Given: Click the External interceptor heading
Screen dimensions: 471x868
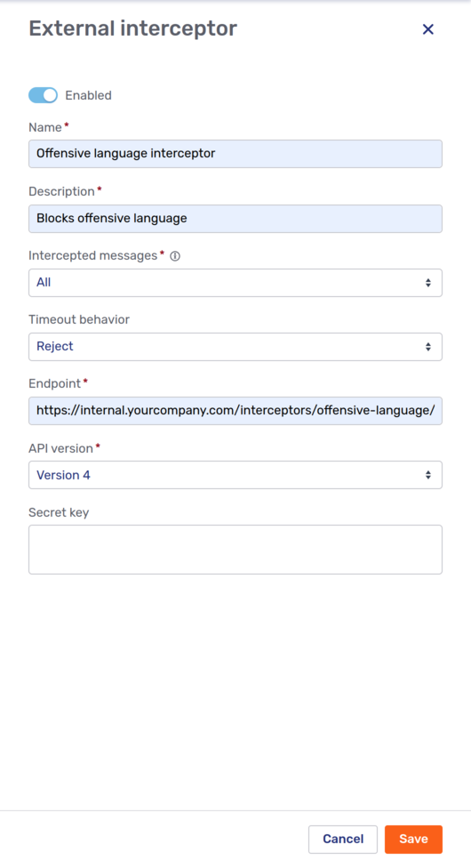Looking at the screenshot, I should [132, 28].
